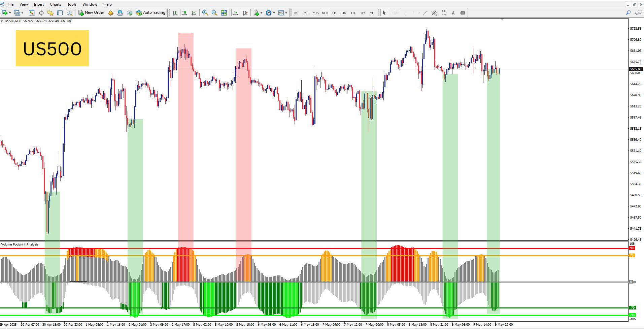Image resolution: width=644 pixels, height=329 pixels.
Task: Open the Window menu
Action: (90, 4)
